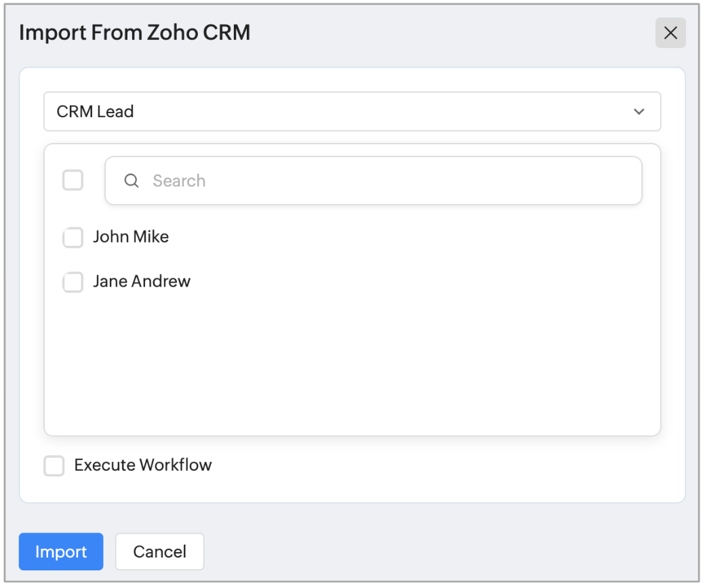This screenshot has width=705, height=588.
Task: Click the dialog title 'Import From Zoho CRM'
Action: pyautogui.click(x=135, y=33)
